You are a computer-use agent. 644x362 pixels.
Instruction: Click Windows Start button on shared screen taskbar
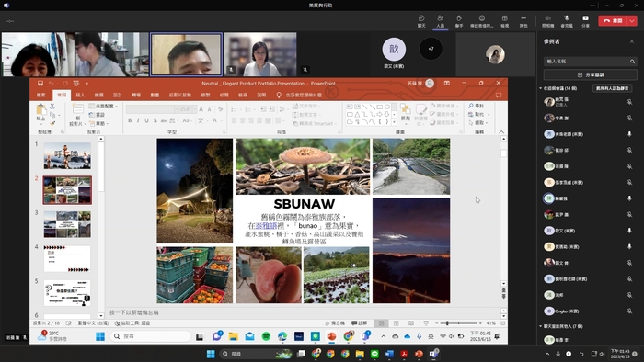[x=100, y=336]
